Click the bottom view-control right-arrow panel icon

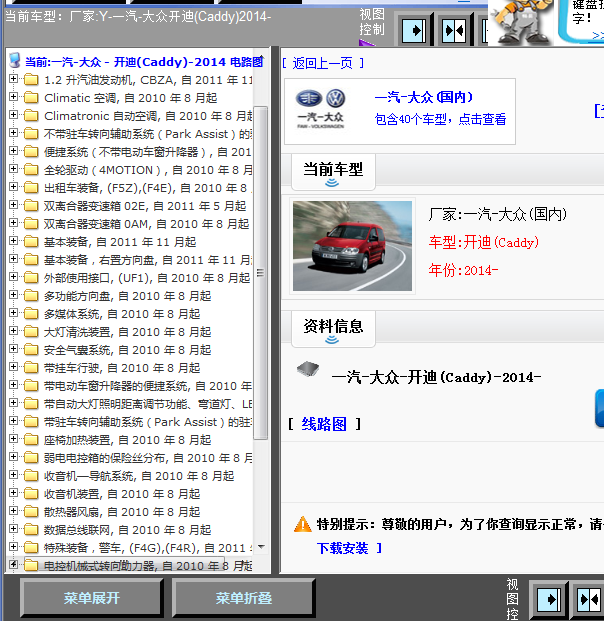pyautogui.click(x=549, y=600)
